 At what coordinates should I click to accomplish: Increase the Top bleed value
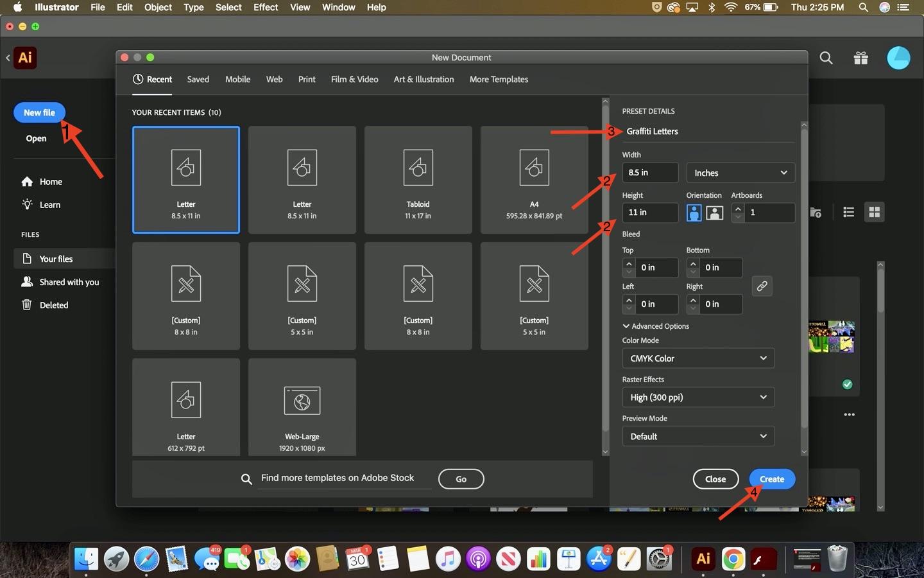tap(629, 263)
